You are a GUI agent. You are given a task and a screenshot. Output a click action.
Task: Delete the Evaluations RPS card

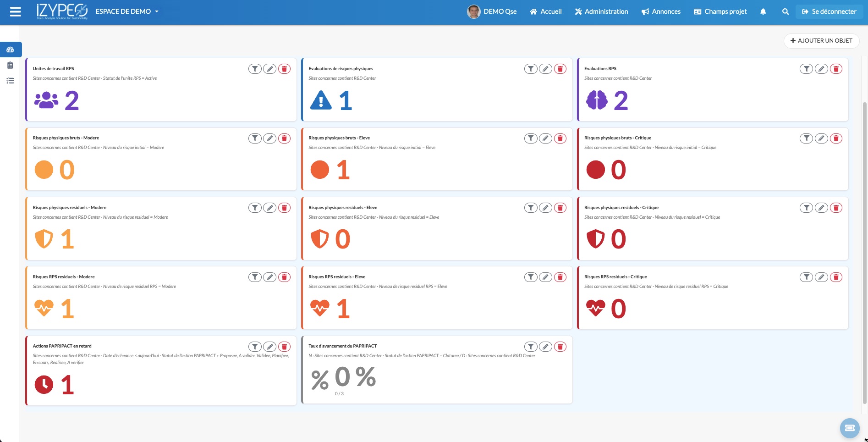point(836,69)
